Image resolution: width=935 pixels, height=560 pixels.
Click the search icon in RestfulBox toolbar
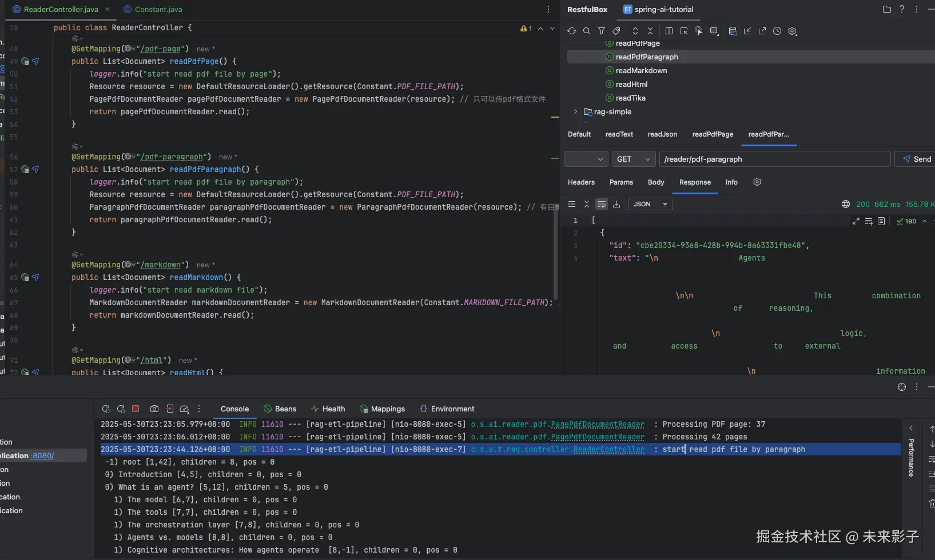tap(586, 31)
